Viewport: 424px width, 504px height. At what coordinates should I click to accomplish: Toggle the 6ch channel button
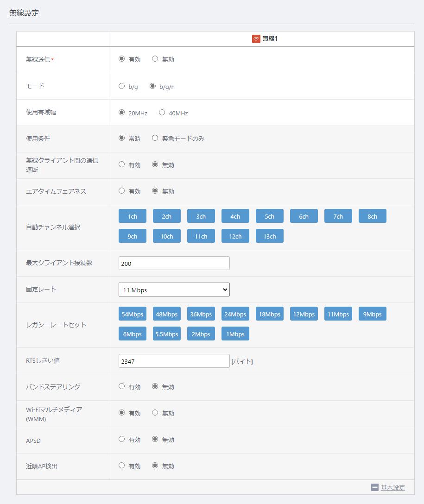[304, 216]
